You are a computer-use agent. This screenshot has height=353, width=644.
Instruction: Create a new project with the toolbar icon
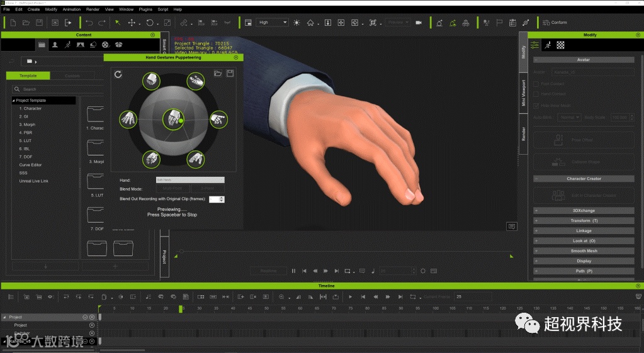pos(13,23)
